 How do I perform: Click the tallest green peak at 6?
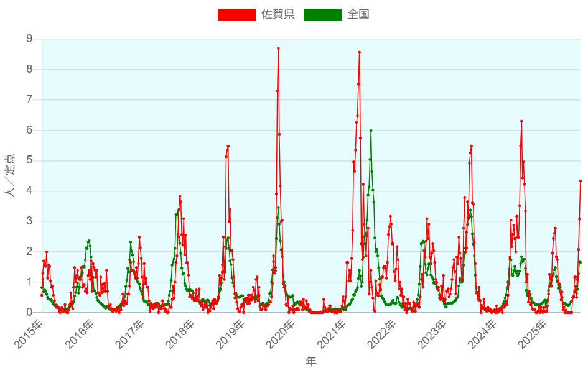point(371,131)
